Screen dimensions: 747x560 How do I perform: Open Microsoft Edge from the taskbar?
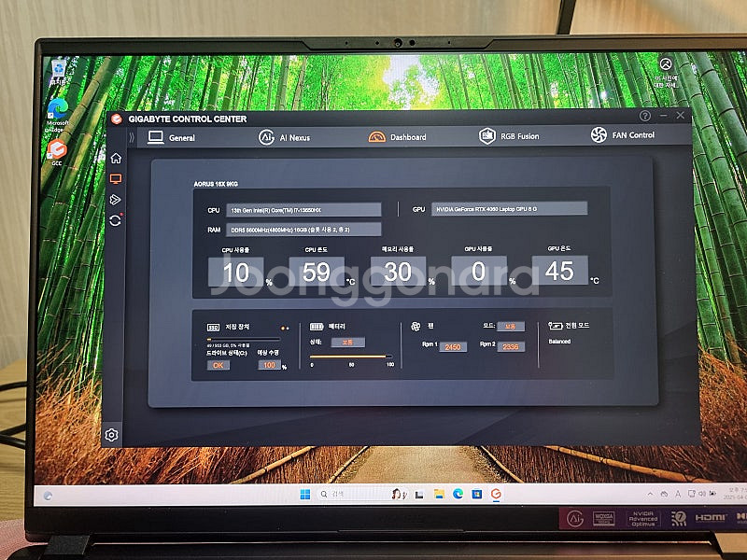(x=458, y=495)
